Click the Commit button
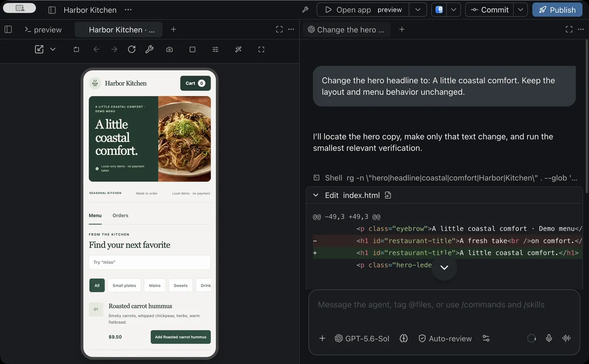Viewport: 589px width, 364px height. (x=490, y=10)
